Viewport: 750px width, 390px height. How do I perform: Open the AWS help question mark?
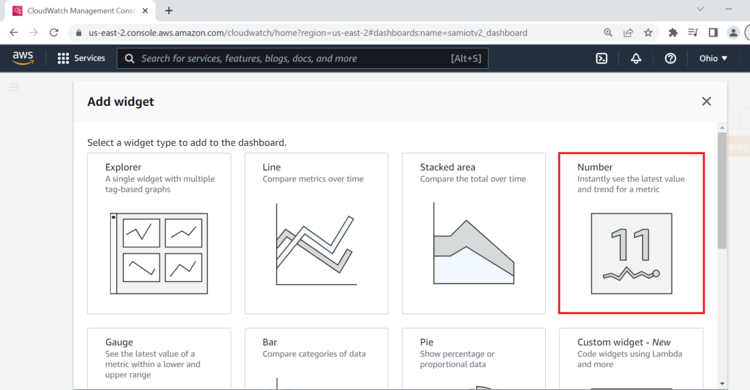(x=670, y=58)
